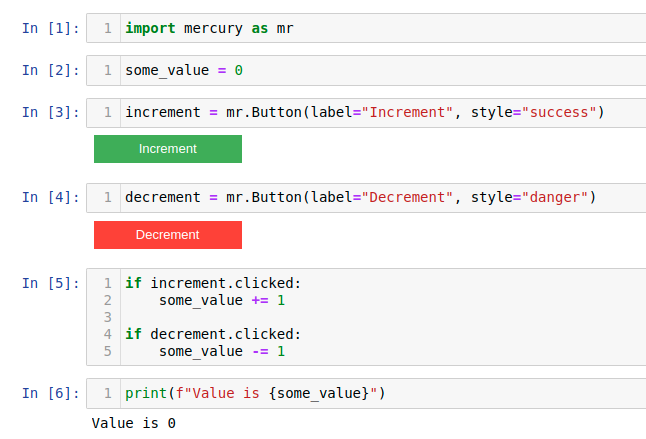Click the "danger" style string

(x=555, y=197)
